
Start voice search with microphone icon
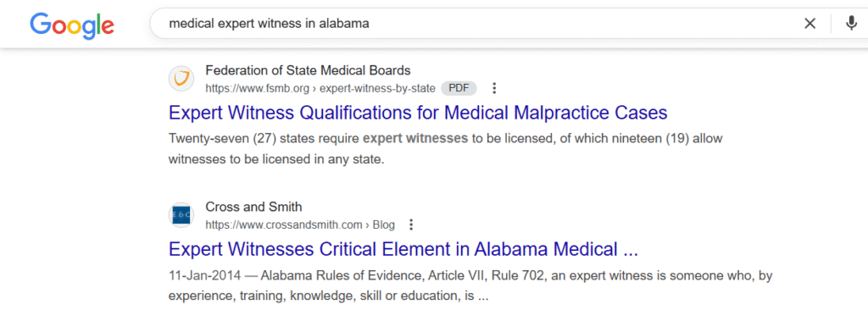click(851, 24)
